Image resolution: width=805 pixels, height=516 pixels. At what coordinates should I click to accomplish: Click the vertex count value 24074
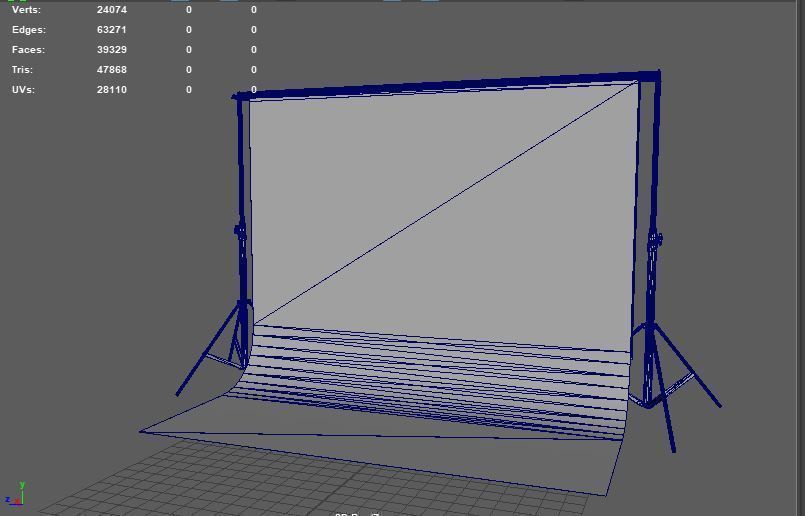[111, 10]
